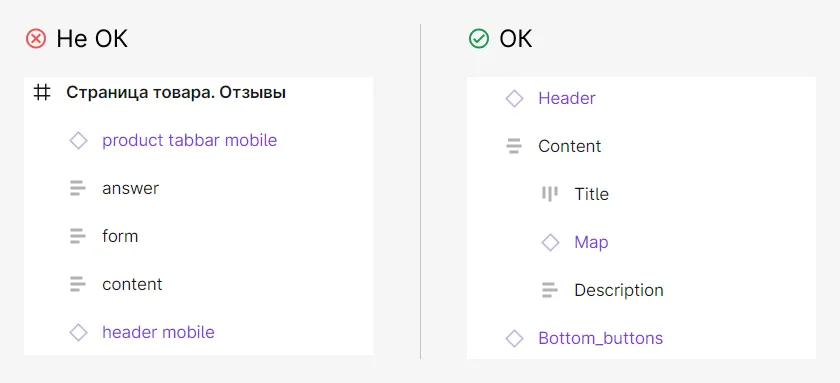Click the centered layout icon beside Content
Screen dimensions: 840x383
tap(514, 146)
